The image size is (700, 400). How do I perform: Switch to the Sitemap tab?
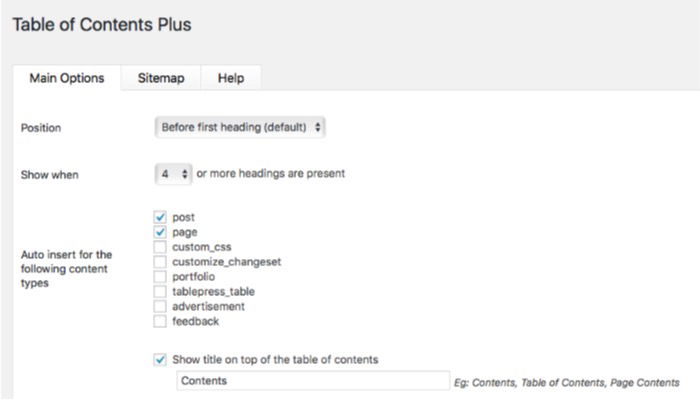pos(160,79)
